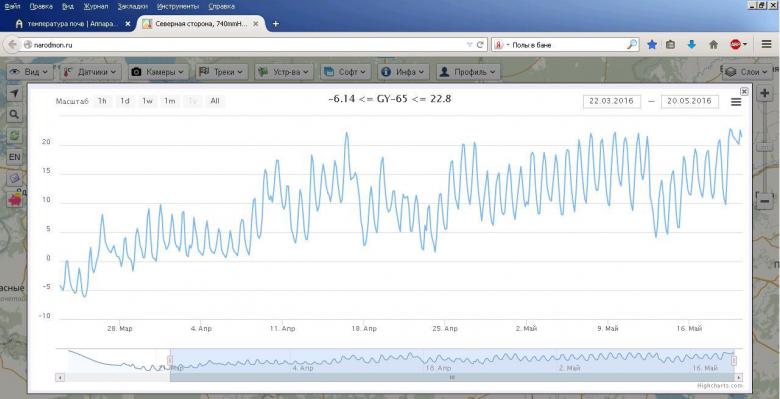Click the location arrow icon in left sidebar
780x399 pixels.
(14, 94)
